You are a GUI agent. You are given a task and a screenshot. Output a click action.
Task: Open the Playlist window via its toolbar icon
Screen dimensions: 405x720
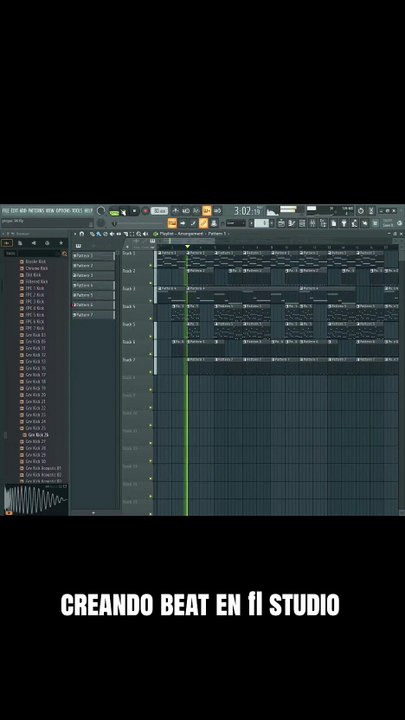pyautogui.click(x=281, y=223)
